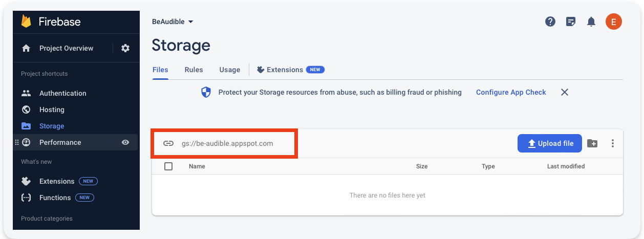Open the Extensions tab

(x=290, y=70)
